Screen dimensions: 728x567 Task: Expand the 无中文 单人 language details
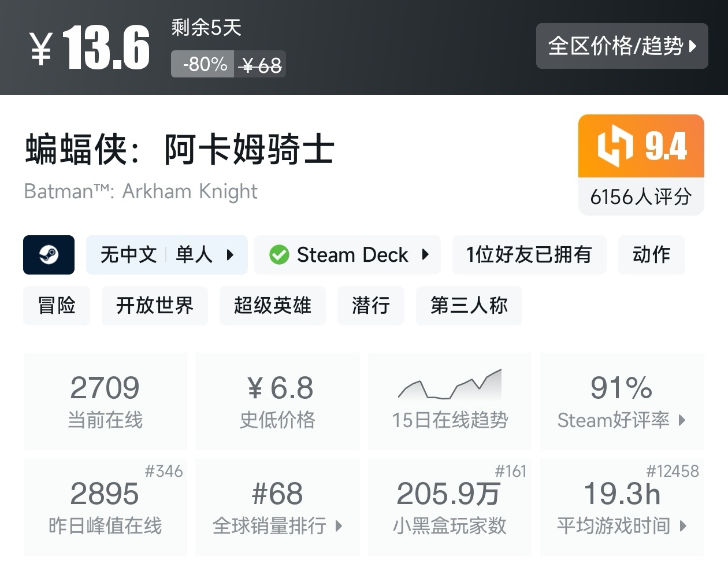point(167,255)
